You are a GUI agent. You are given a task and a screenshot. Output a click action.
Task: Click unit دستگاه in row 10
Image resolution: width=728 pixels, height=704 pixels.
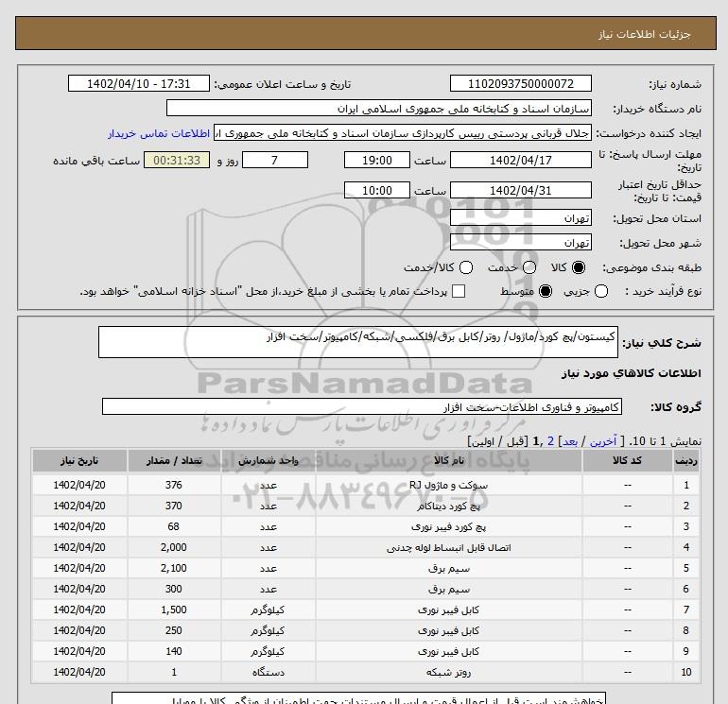(268, 673)
